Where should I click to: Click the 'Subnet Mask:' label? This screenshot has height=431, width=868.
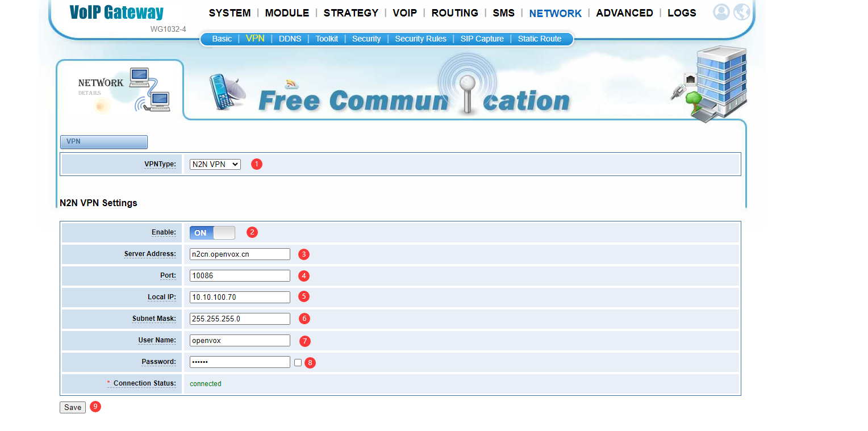tap(155, 319)
